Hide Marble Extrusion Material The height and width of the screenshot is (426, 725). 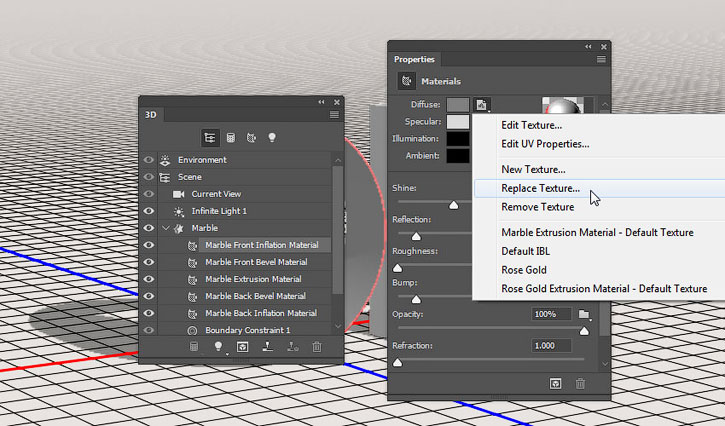tap(148, 279)
